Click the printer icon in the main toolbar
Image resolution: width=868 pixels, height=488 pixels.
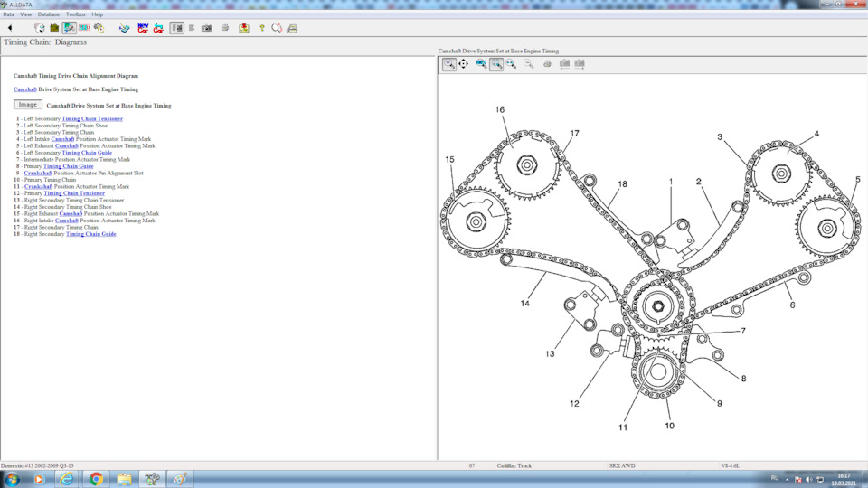[225, 28]
